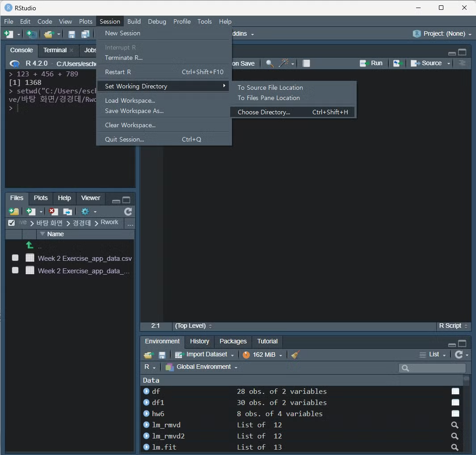
Task: Click the Find/Replace magnifier icon in editor
Action: click(x=270, y=63)
